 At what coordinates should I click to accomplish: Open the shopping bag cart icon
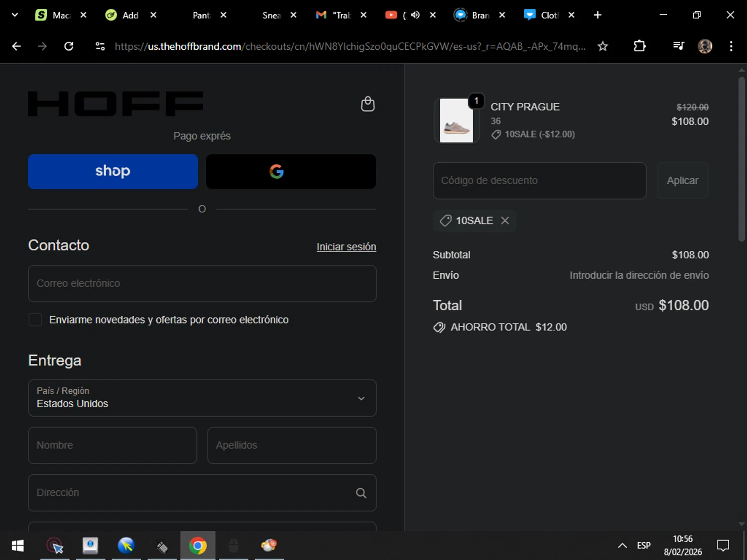[x=368, y=104]
